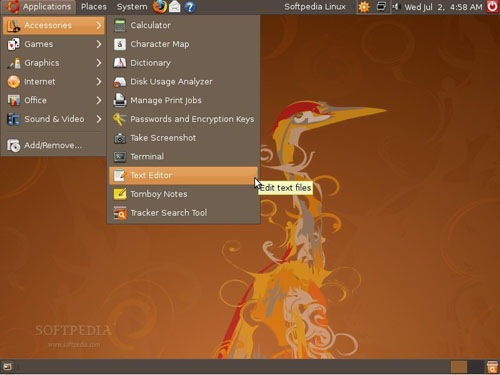The width and height of the screenshot is (500, 375).
Task: Open the Applications menu
Action: click(x=40, y=7)
